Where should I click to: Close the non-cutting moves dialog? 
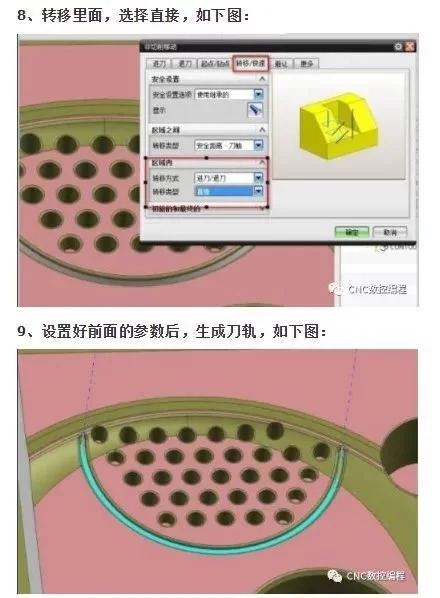[x=409, y=47]
